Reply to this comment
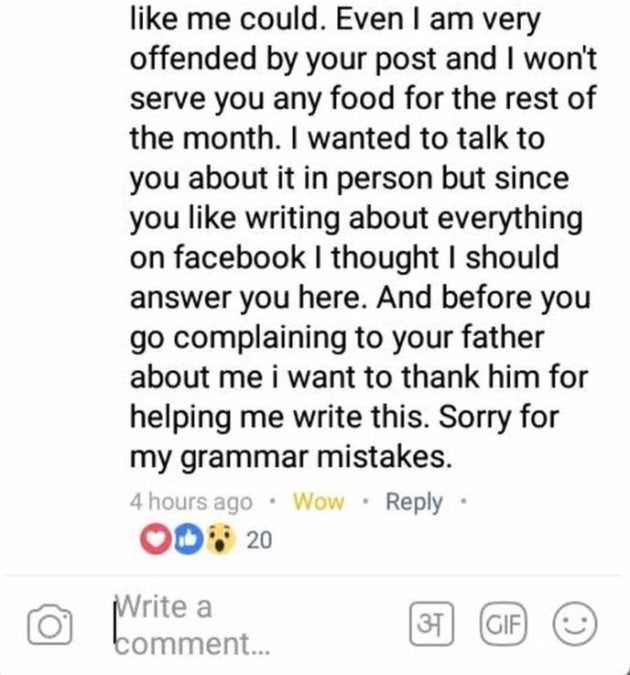The height and width of the screenshot is (675, 630). (x=414, y=502)
